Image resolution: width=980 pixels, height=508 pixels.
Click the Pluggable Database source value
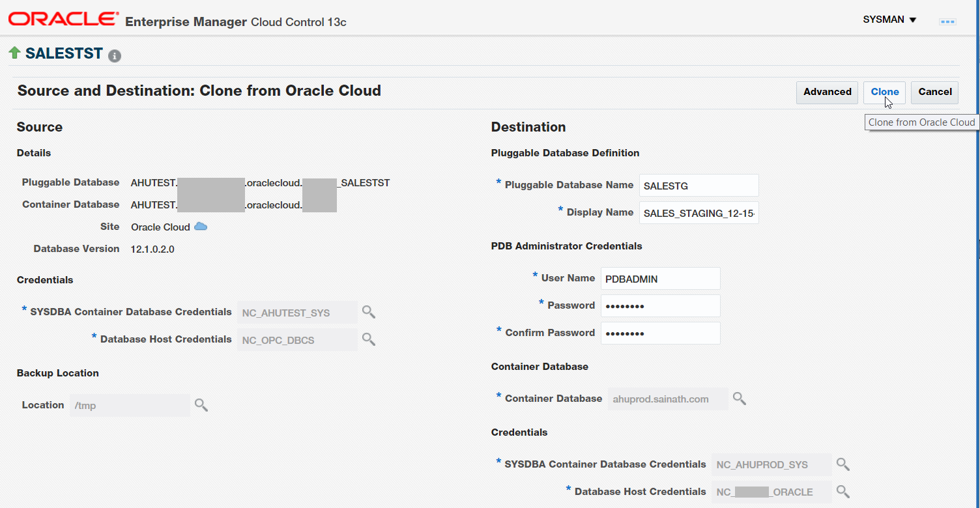click(260, 182)
